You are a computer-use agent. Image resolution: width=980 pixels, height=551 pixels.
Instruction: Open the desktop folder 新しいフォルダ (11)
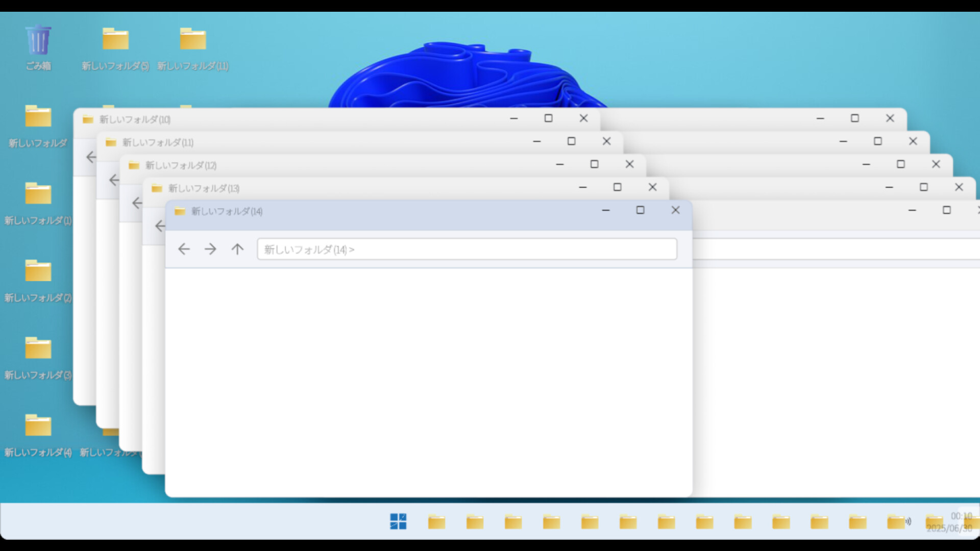point(192,38)
